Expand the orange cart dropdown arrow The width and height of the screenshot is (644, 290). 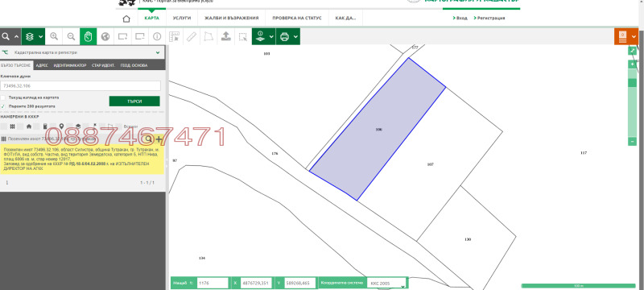tap(634, 36)
